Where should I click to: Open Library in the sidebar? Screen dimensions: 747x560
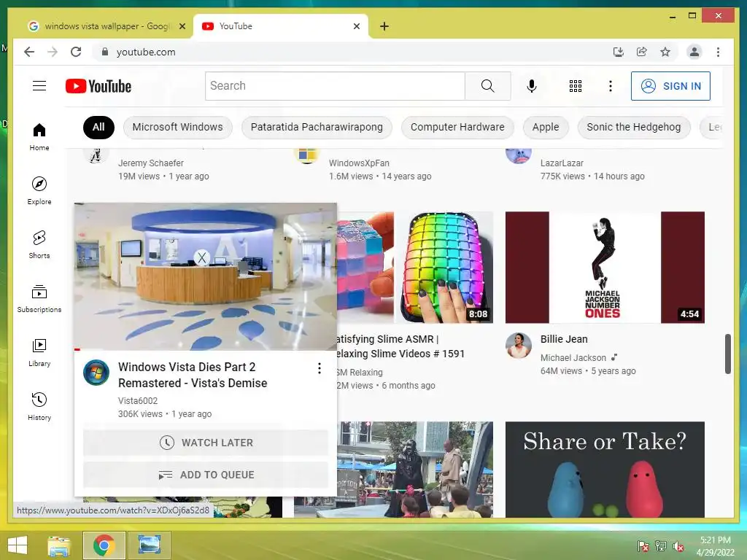tap(39, 352)
